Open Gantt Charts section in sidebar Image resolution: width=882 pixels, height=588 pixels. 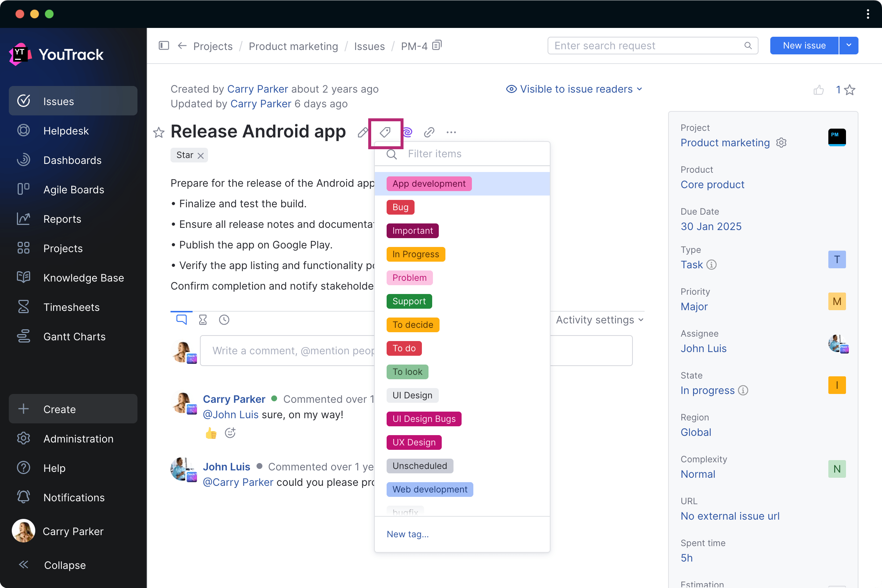point(74,336)
